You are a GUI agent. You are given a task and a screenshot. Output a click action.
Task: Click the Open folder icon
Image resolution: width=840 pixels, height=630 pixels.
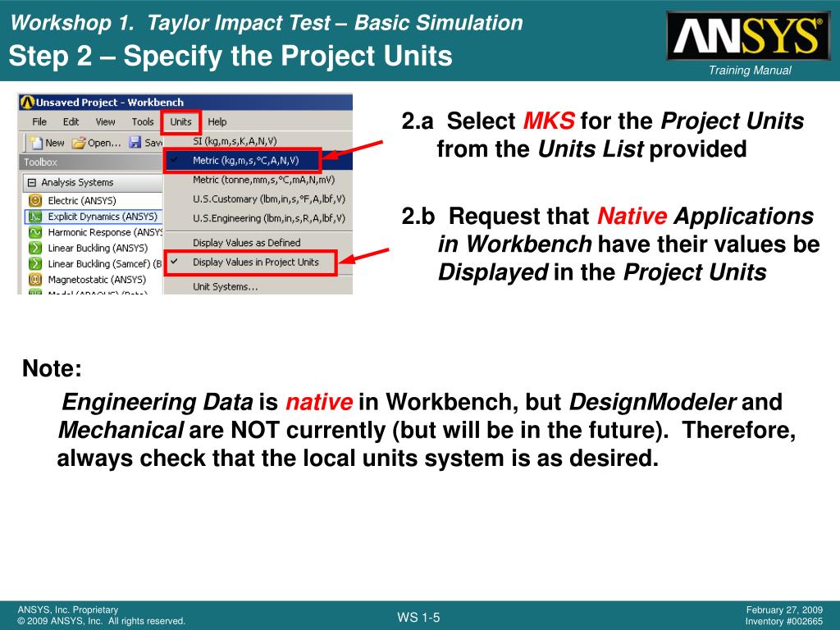point(79,143)
